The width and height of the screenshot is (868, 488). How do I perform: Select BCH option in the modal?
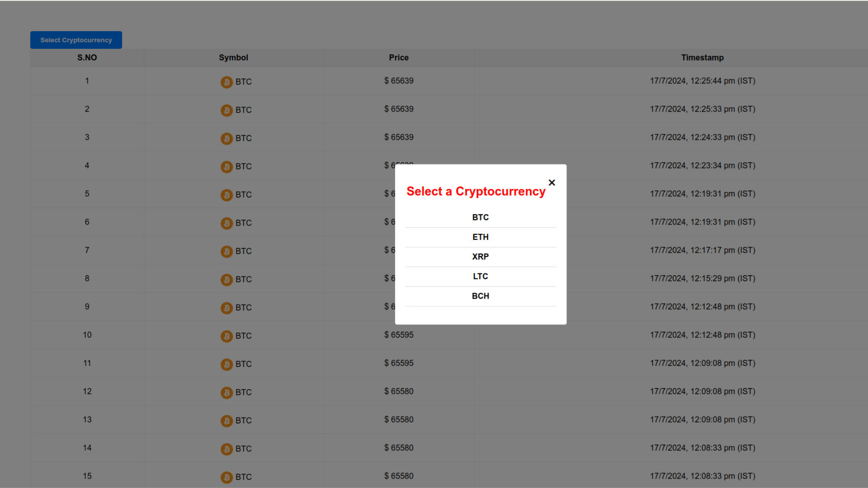tap(480, 296)
